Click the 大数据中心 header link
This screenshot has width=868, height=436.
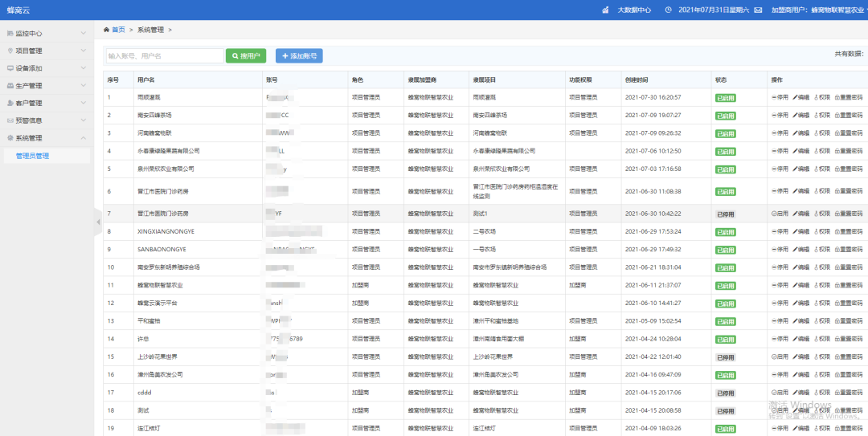[634, 10]
